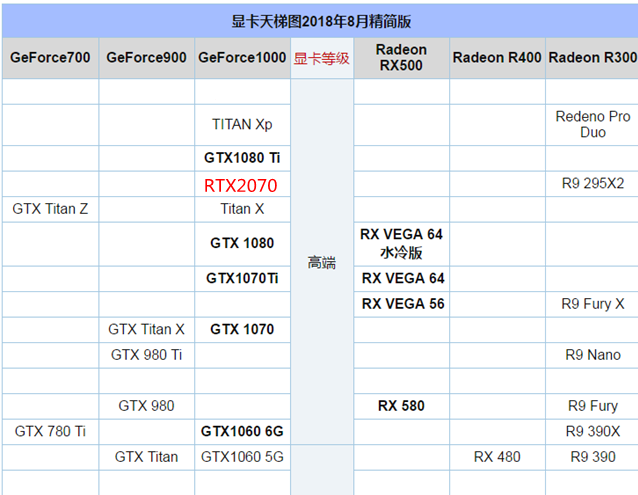Select the GeForce900 column header
Screen dimensions: 638x495
click(x=146, y=58)
